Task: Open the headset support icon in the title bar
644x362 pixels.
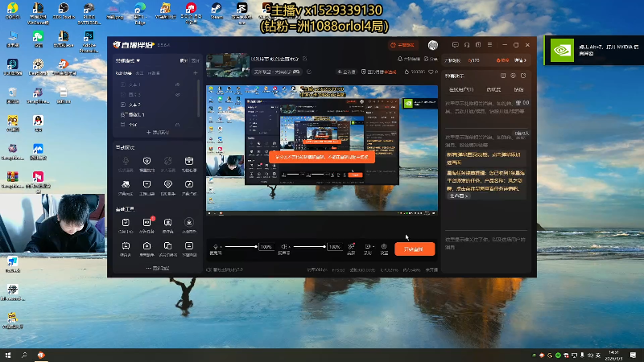Action: [x=467, y=45]
